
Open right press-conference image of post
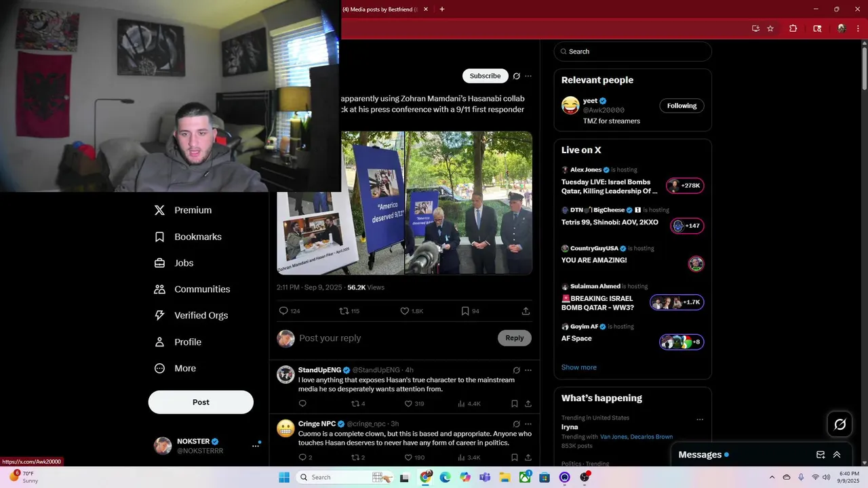pos(469,203)
